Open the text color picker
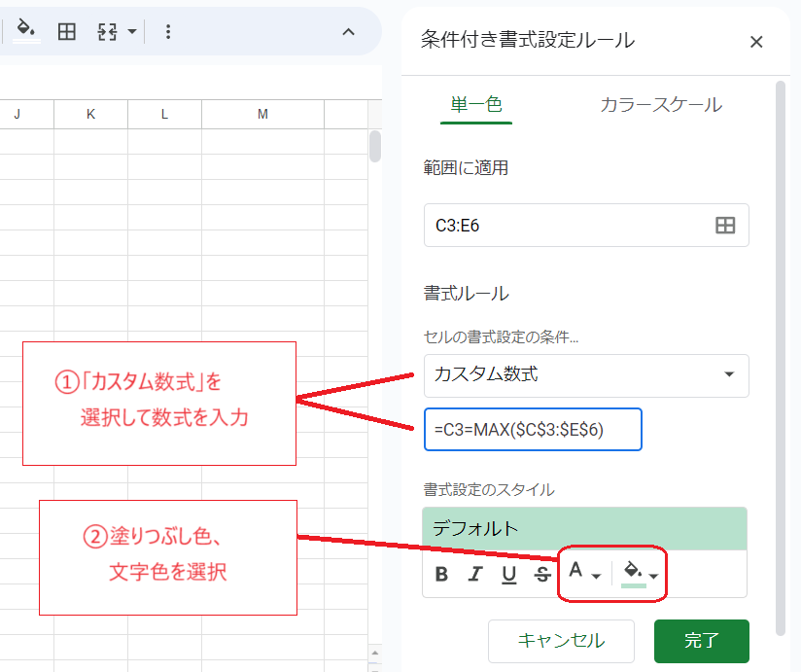 point(584,571)
